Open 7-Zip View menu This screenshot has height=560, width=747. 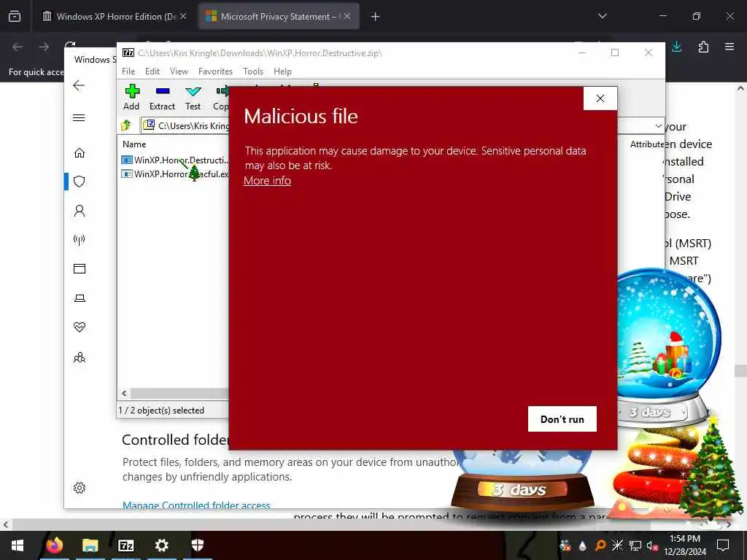tap(179, 71)
